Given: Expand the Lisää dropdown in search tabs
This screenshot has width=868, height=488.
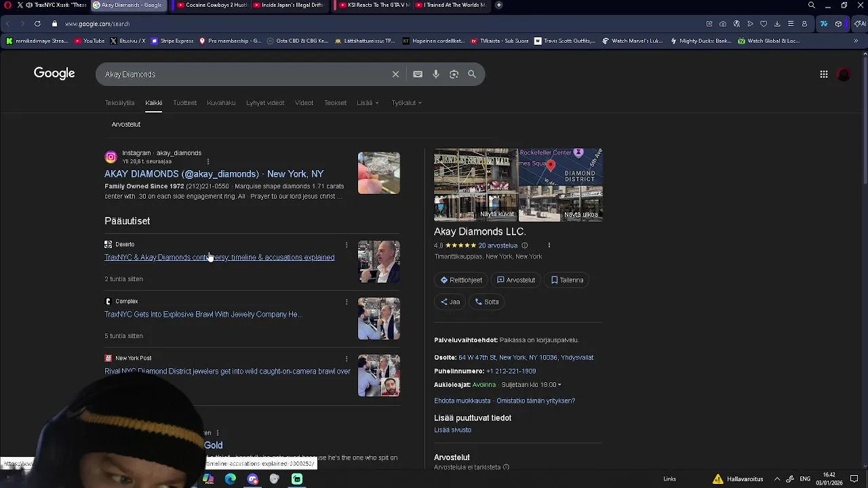Looking at the screenshot, I should tap(368, 103).
